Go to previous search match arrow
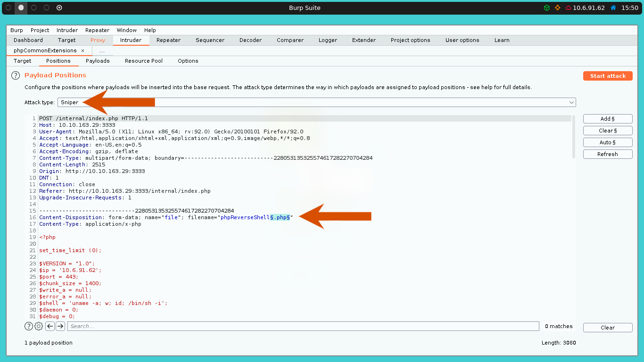The height and width of the screenshot is (362, 644). (x=50, y=326)
